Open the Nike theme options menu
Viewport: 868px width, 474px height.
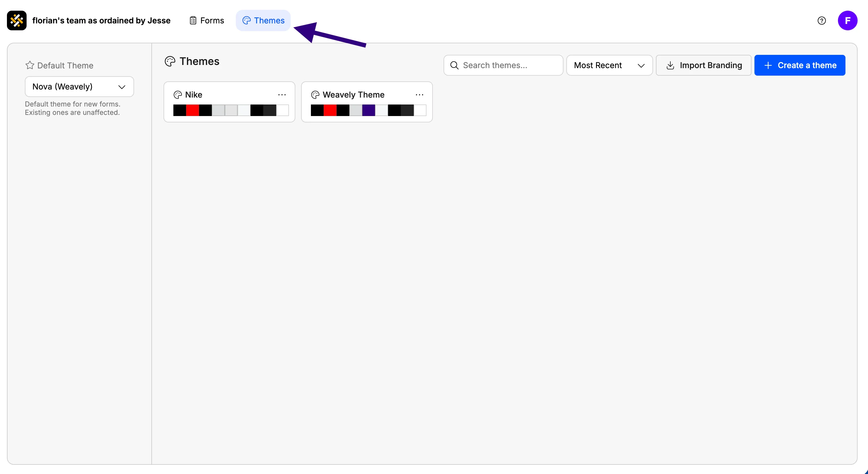coord(282,95)
